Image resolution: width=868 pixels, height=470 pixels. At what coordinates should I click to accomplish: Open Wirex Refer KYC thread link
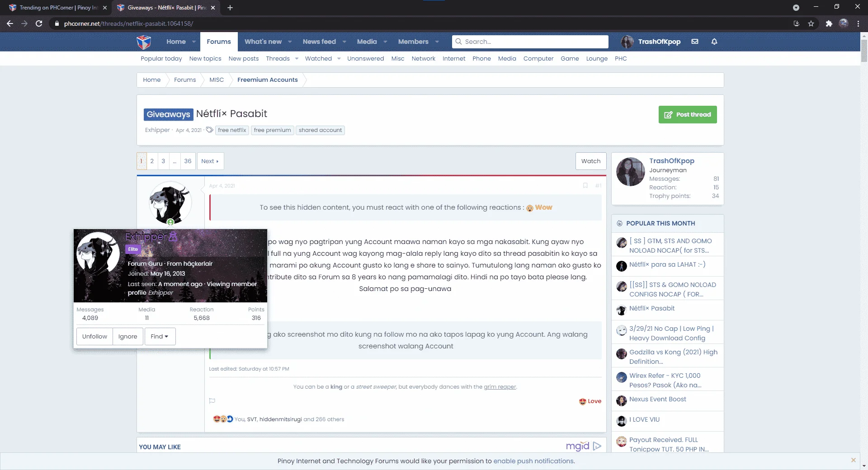point(665,381)
